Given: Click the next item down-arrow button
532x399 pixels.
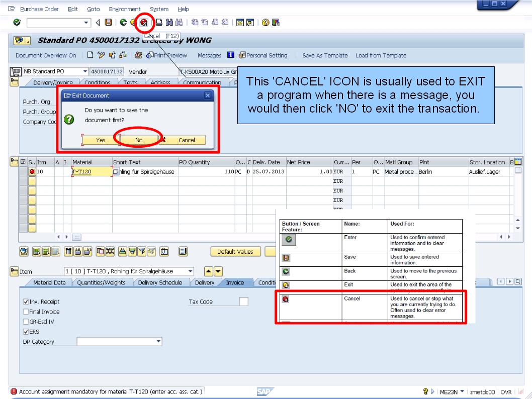Looking at the screenshot, I should (218, 271).
